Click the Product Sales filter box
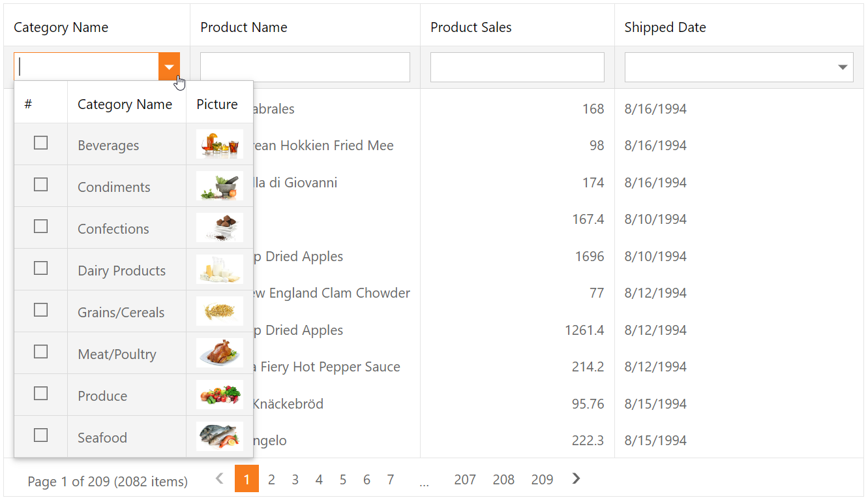This screenshot has height=500, width=868. (x=516, y=67)
